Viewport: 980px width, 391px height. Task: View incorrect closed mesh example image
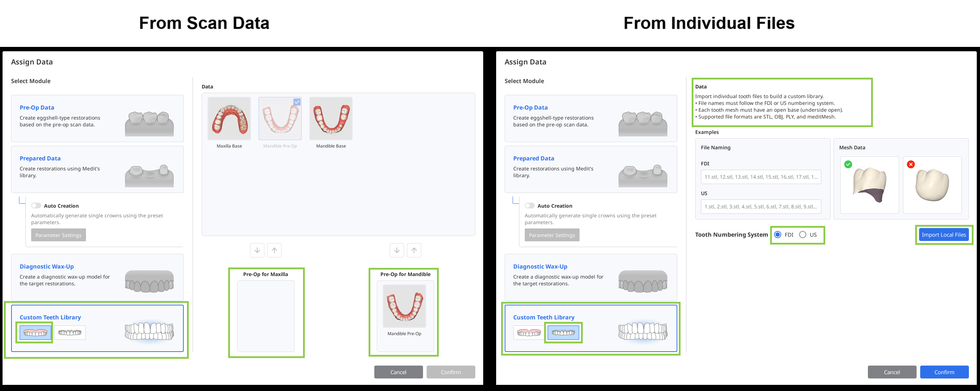[932, 185]
